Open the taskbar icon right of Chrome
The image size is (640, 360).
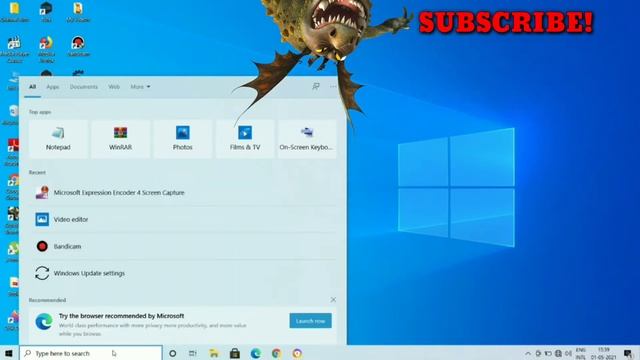click(297, 353)
